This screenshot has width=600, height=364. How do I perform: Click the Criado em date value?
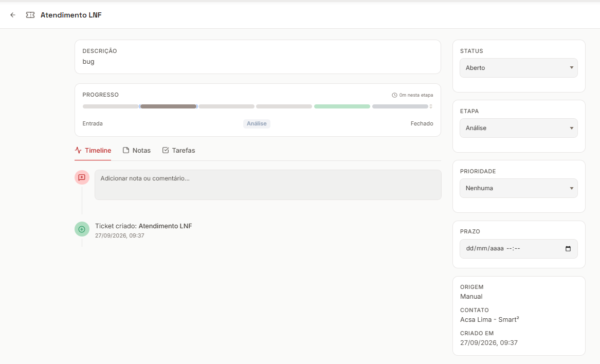pos(488,343)
